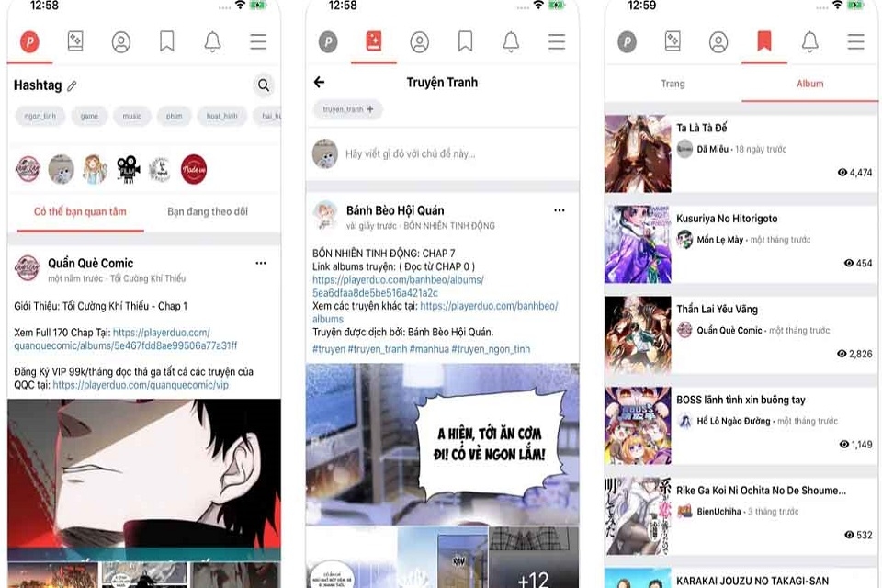Open Quần Què Comic post avatar
Image resolution: width=882 pixels, height=588 pixels.
click(x=27, y=268)
